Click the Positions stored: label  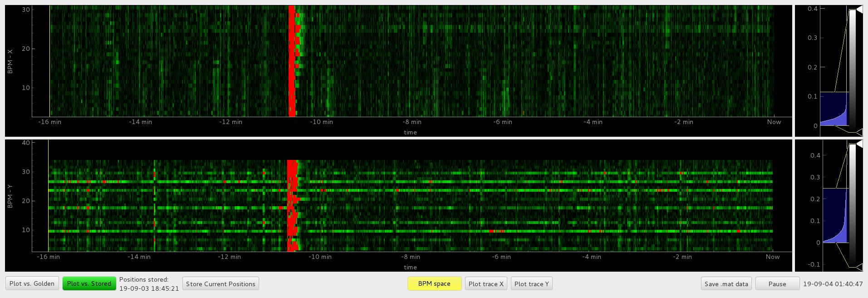click(144, 279)
